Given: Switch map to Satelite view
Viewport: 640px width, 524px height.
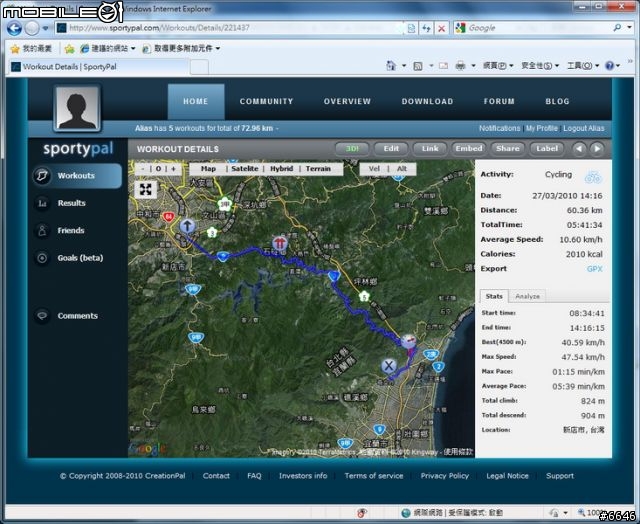Looking at the screenshot, I should click(x=244, y=169).
